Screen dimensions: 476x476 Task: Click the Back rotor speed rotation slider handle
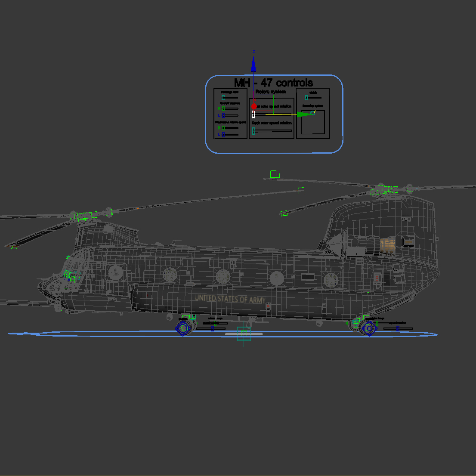[x=253, y=131]
